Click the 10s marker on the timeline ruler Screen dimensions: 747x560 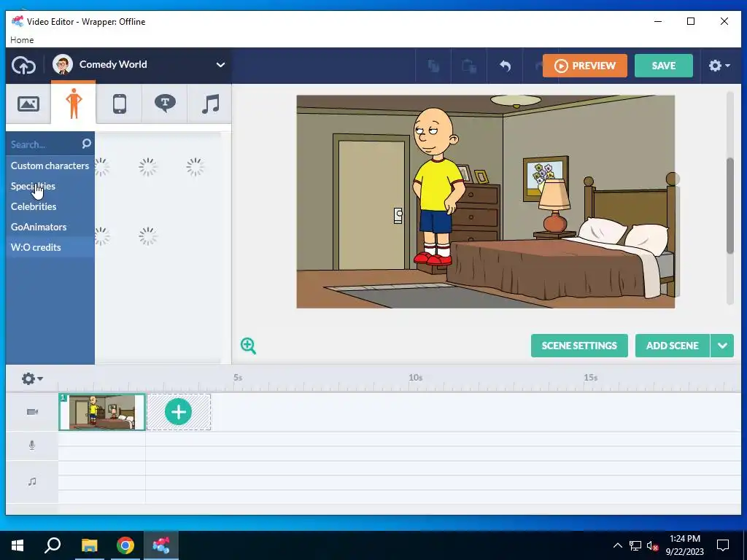click(x=415, y=378)
